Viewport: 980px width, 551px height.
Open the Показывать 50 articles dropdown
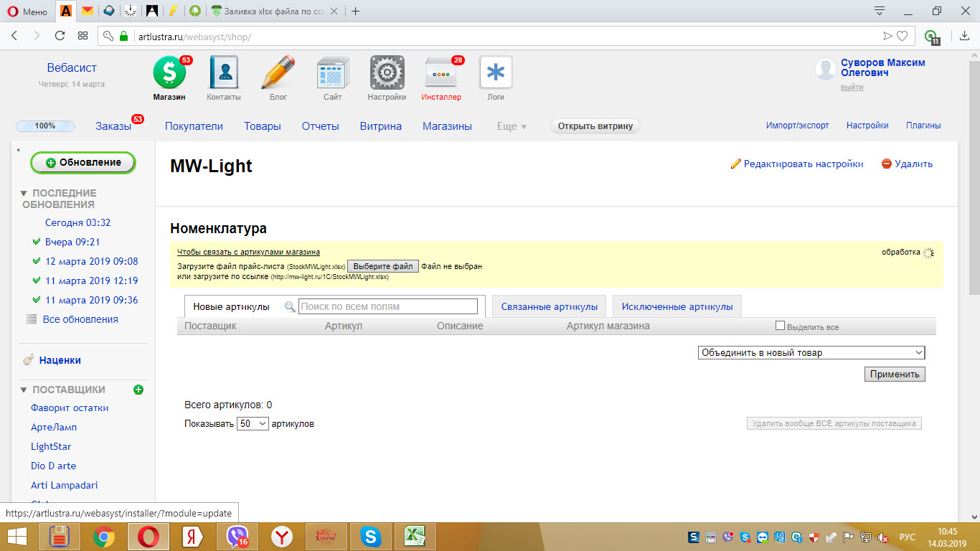click(x=253, y=424)
